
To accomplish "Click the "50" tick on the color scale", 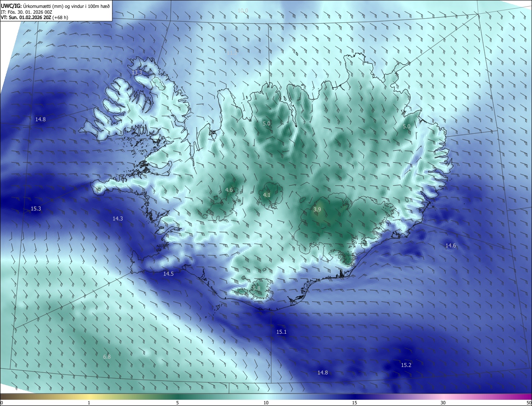I will [x=529, y=403].
